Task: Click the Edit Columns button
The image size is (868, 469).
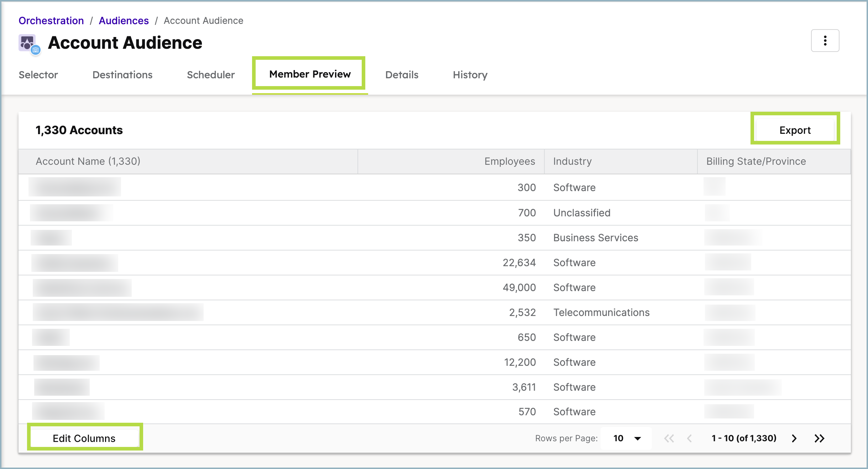Action: 84,438
